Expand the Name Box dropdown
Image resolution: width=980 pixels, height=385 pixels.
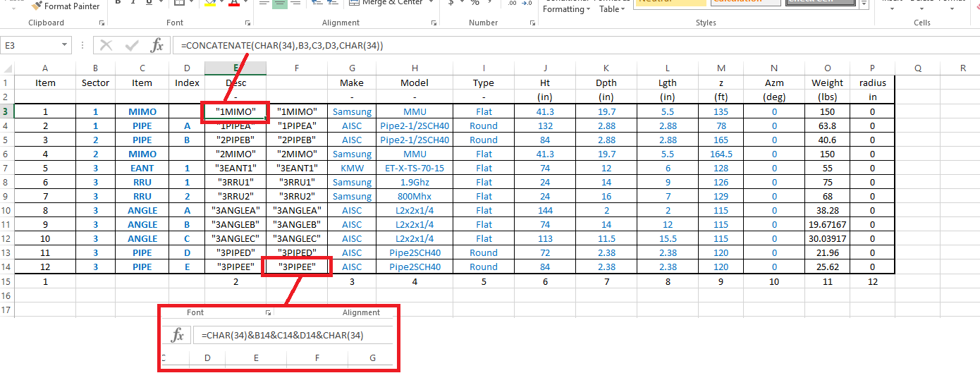(65, 45)
